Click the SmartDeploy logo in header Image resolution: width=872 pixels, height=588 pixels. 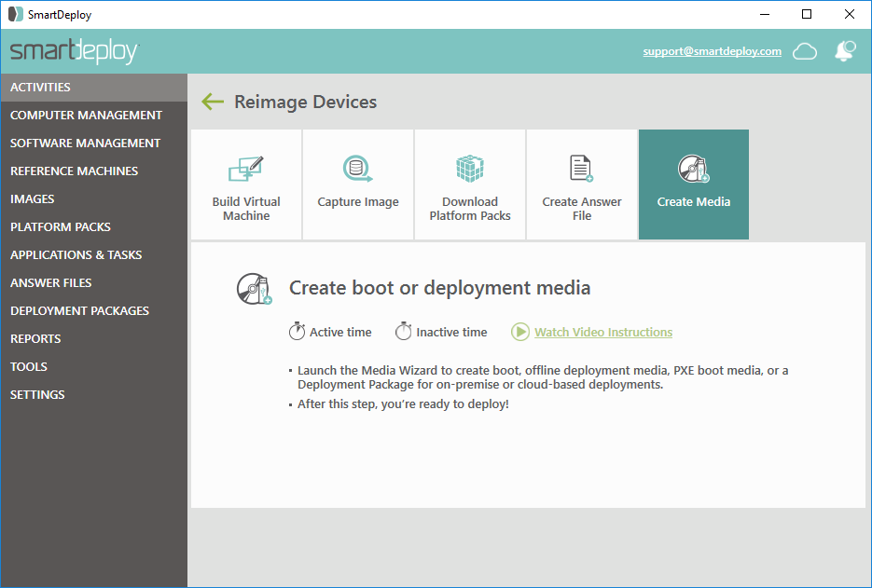pos(75,51)
